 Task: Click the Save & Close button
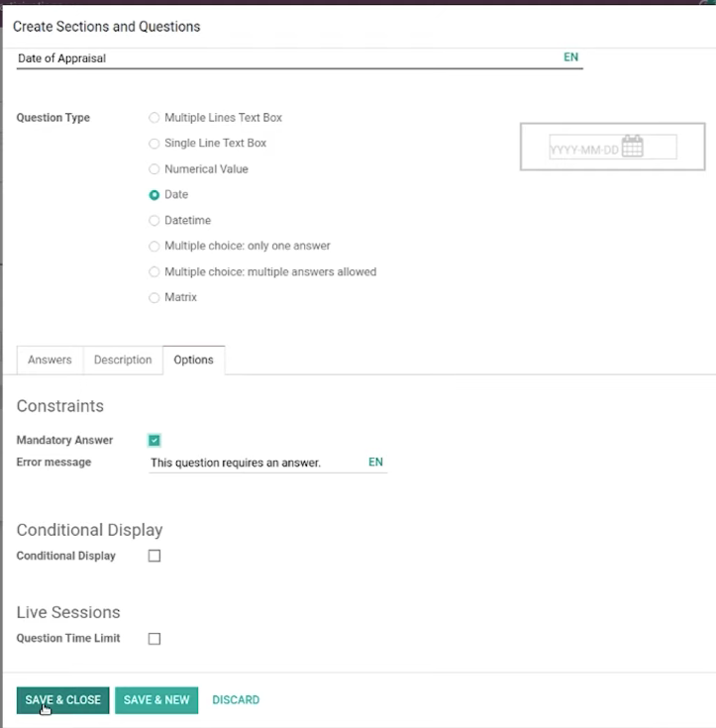(x=62, y=700)
